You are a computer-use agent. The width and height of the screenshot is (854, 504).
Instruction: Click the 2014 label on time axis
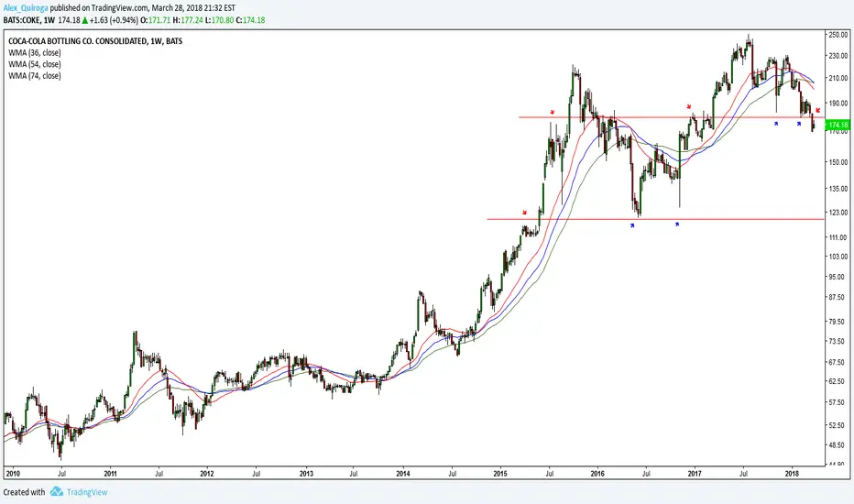coord(403,474)
